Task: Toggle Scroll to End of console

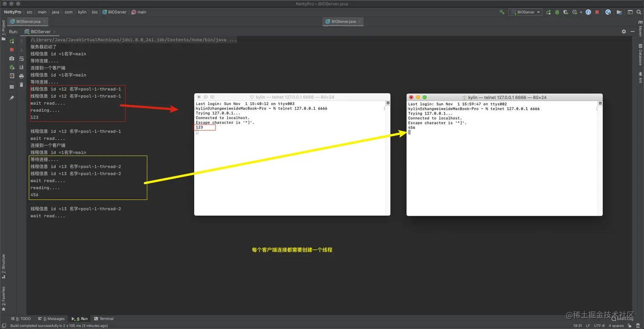Action: (21, 67)
